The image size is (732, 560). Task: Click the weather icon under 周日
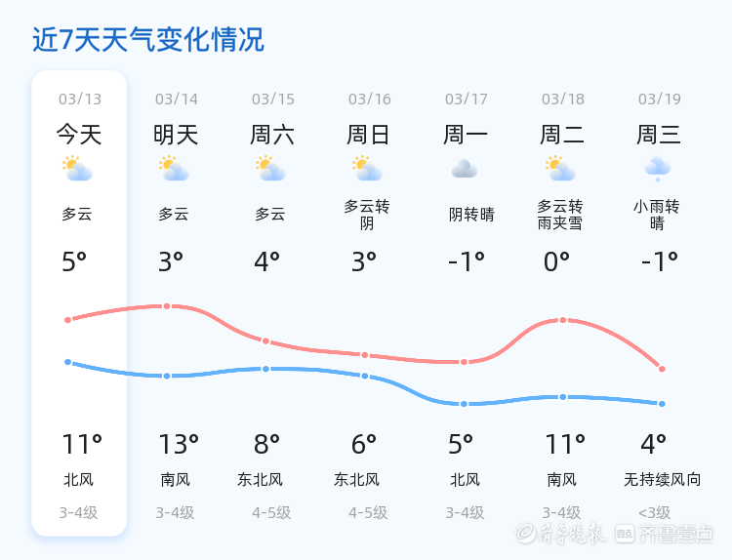pos(367,169)
